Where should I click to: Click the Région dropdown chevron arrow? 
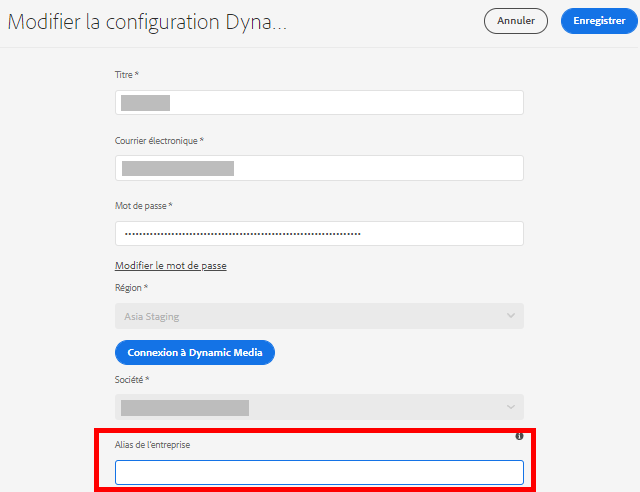[510, 317]
